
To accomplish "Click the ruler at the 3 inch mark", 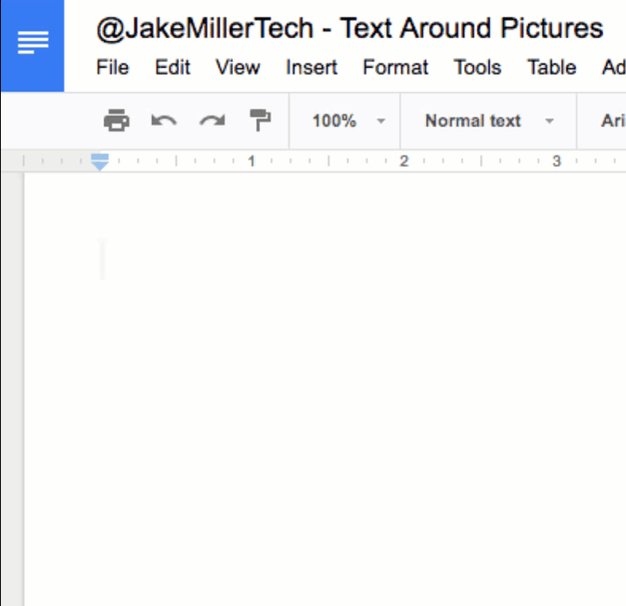I will [x=557, y=161].
